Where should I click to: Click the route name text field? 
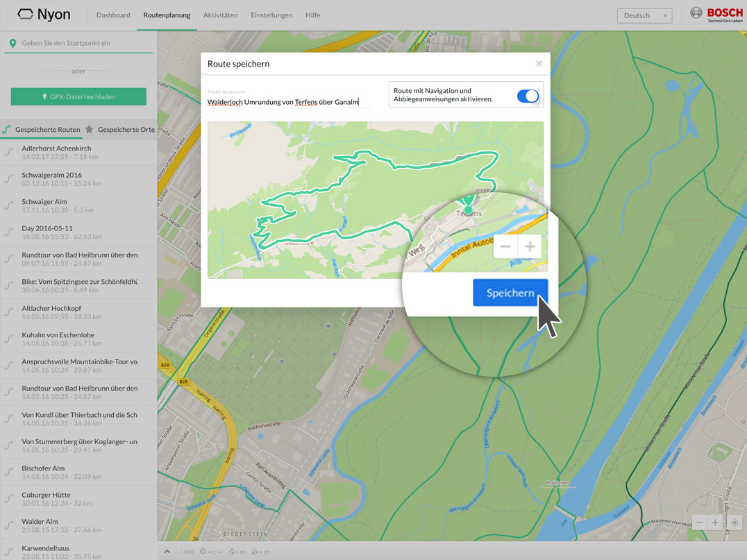coord(288,102)
